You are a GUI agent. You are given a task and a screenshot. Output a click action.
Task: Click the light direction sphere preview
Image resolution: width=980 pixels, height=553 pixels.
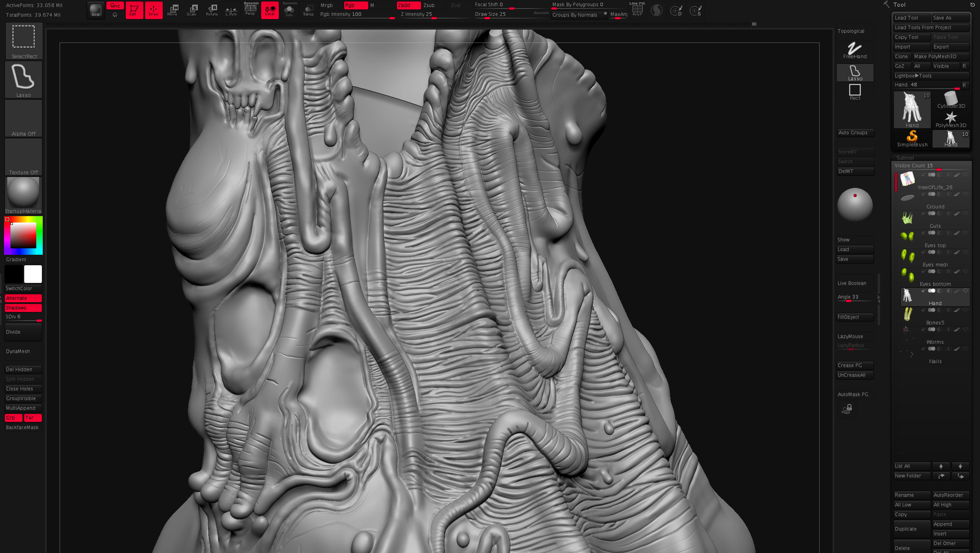coord(854,205)
